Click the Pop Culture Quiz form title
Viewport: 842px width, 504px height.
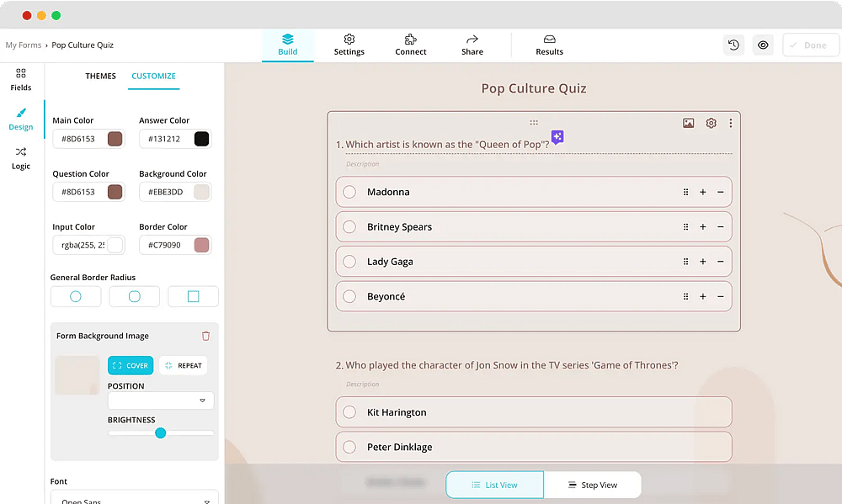click(x=533, y=88)
